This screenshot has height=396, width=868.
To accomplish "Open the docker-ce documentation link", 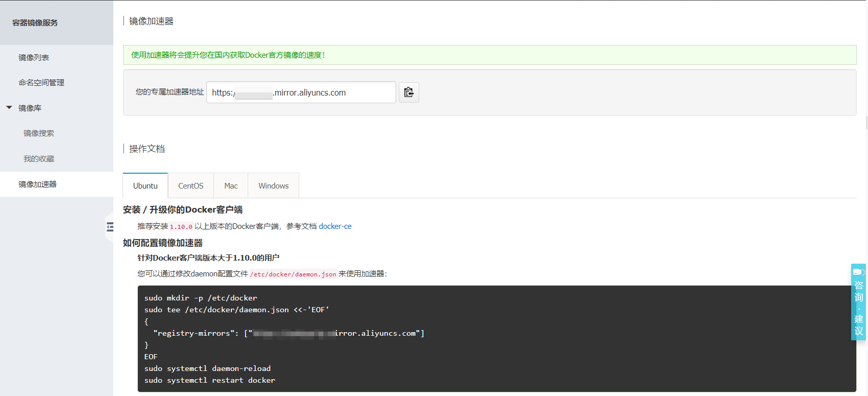I will (335, 226).
